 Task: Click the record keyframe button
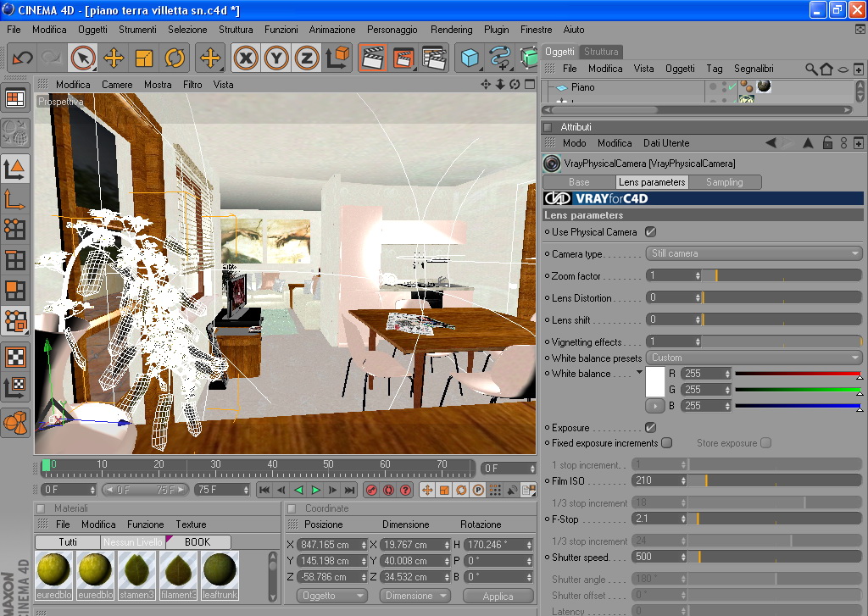(x=371, y=490)
